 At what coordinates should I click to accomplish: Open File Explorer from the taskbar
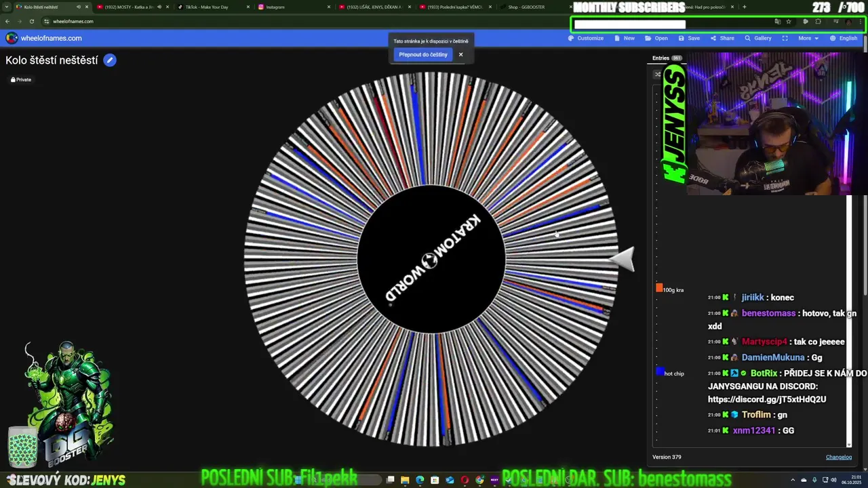pos(405,480)
